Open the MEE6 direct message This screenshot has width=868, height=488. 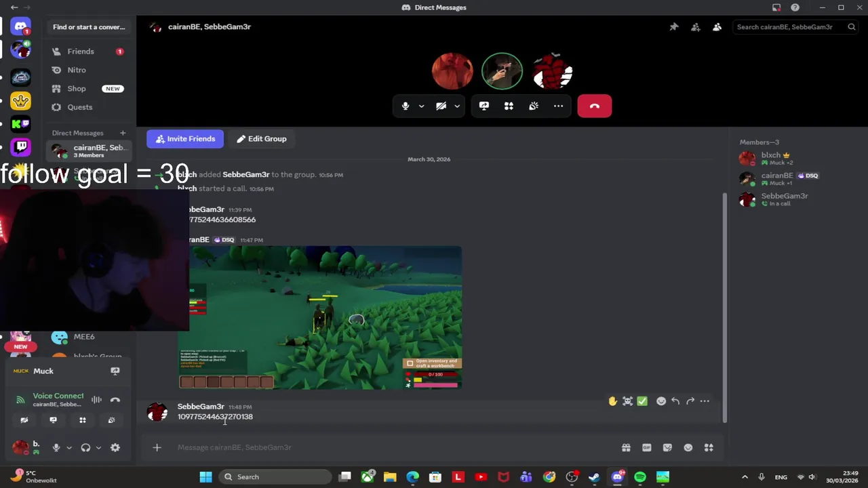click(89, 337)
